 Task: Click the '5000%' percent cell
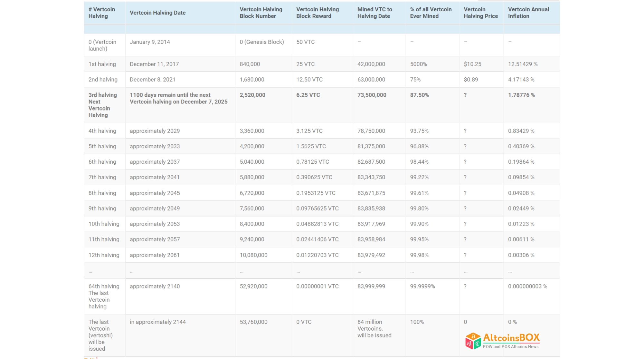419,64
